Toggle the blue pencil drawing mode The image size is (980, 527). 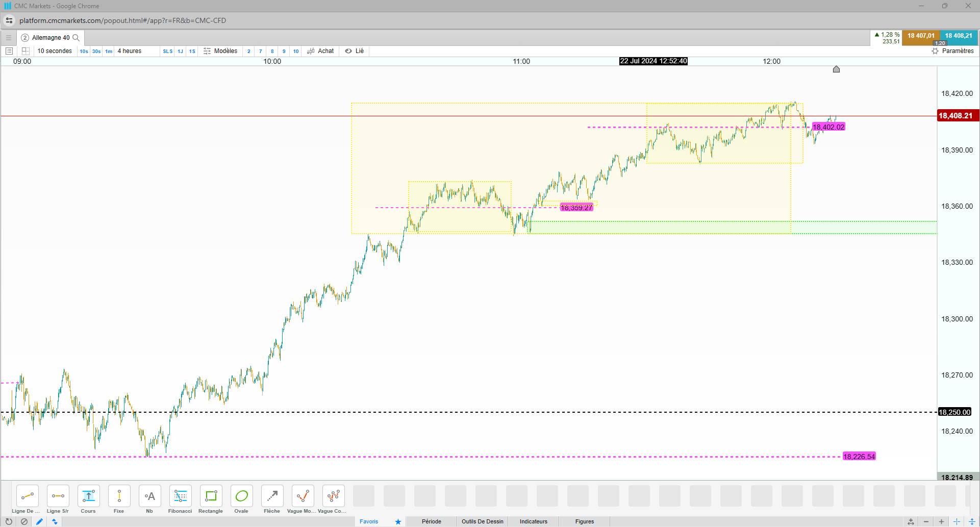39,521
